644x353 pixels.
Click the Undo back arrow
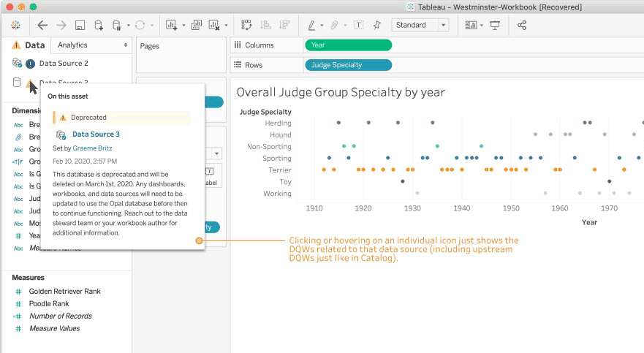pyautogui.click(x=42, y=26)
